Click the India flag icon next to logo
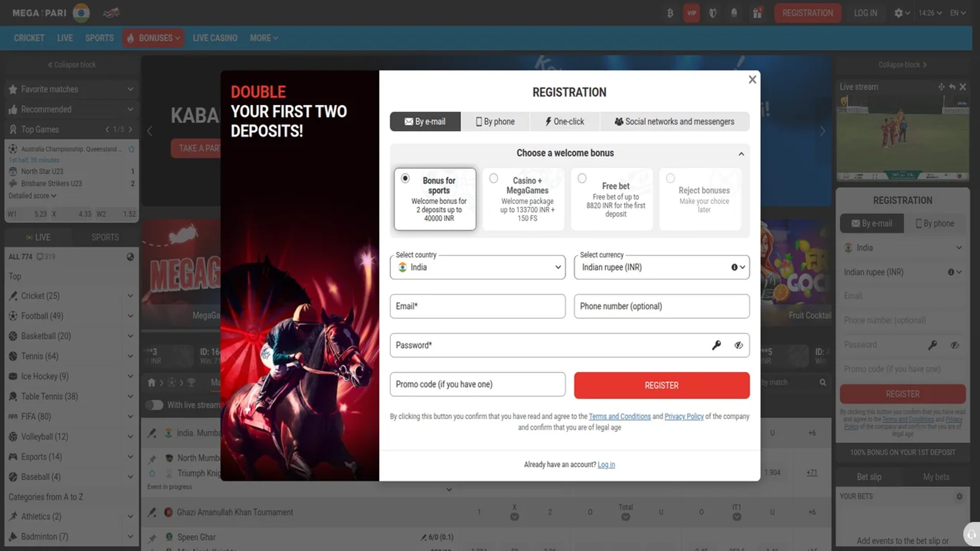 coord(81,13)
